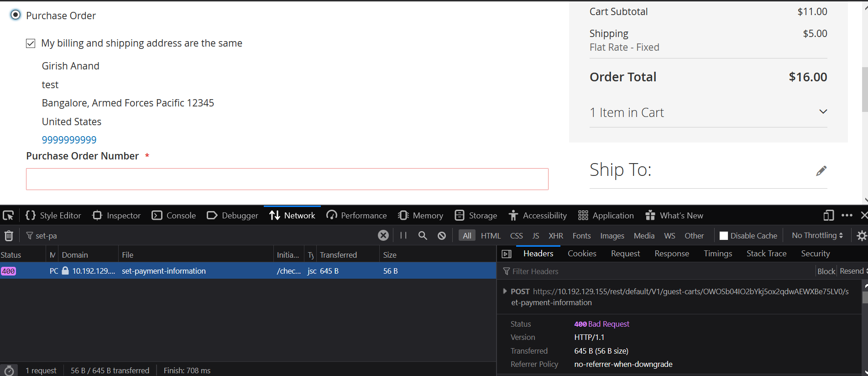Open the Style Editor panel

click(53, 215)
